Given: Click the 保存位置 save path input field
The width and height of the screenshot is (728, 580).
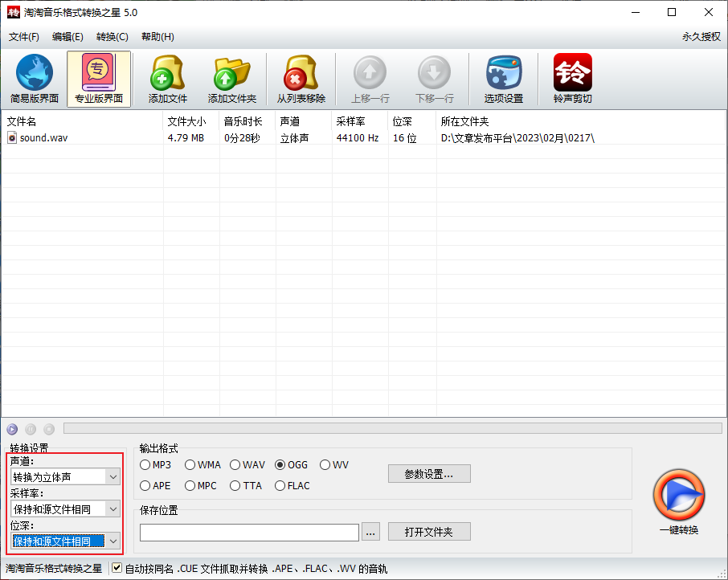Looking at the screenshot, I should point(249,533).
